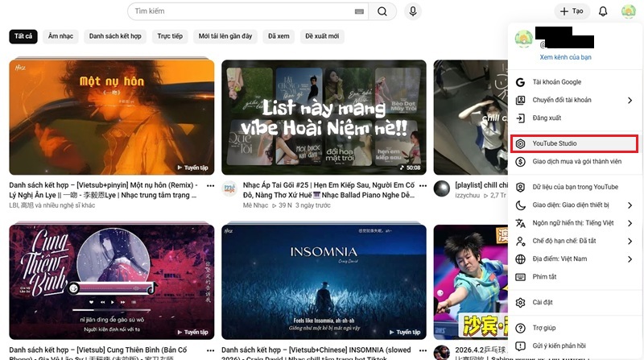Open Xem kênh của bạn link
Viewport: 644px width, 360px height.
[565, 57]
